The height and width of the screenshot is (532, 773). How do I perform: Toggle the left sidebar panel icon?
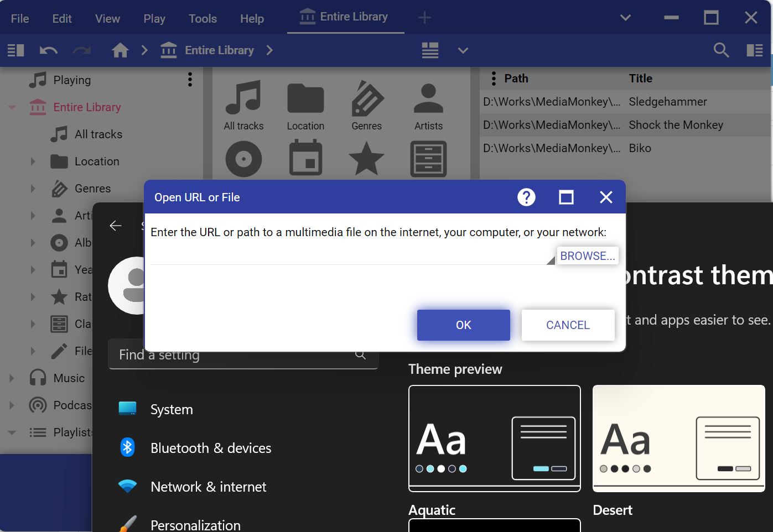click(x=16, y=50)
